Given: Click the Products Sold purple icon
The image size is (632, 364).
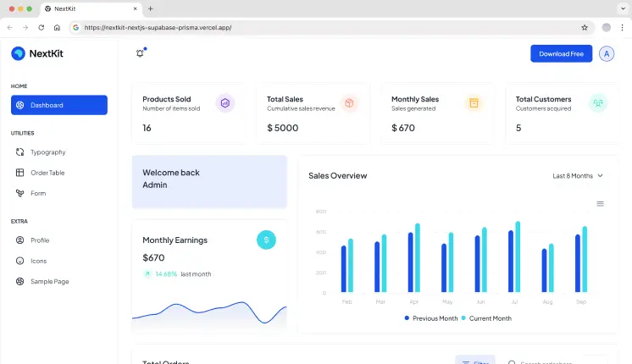Looking at the screenshot, I should (x=225, y=103).
